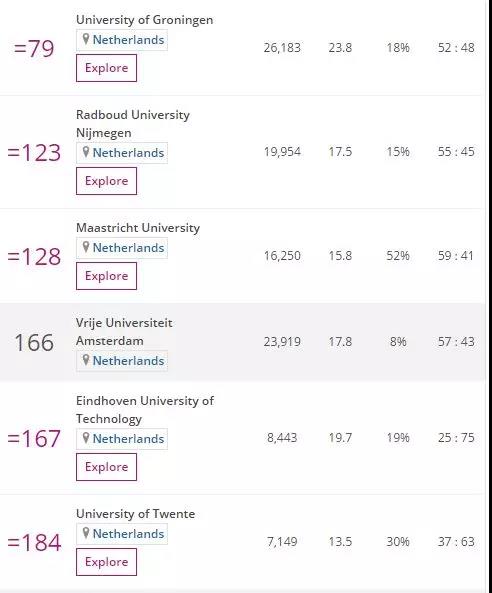
Task: Open the Radboud University Nijmegen name link
Action: pos(133,124)
